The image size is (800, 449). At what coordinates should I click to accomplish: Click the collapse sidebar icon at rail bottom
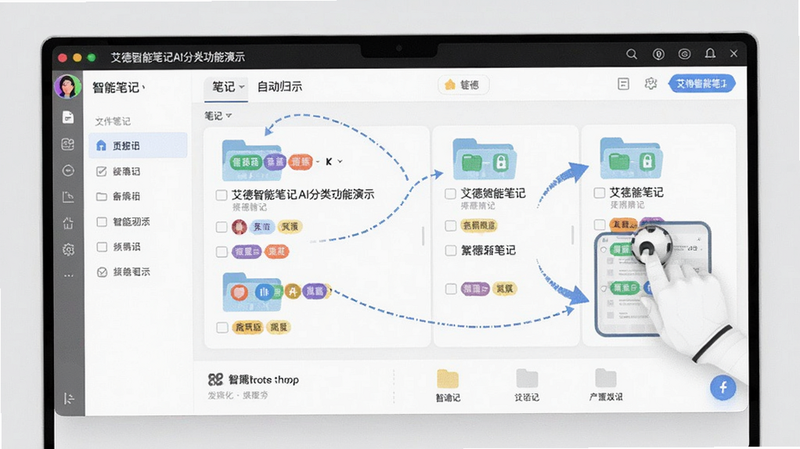pos(69,398)
